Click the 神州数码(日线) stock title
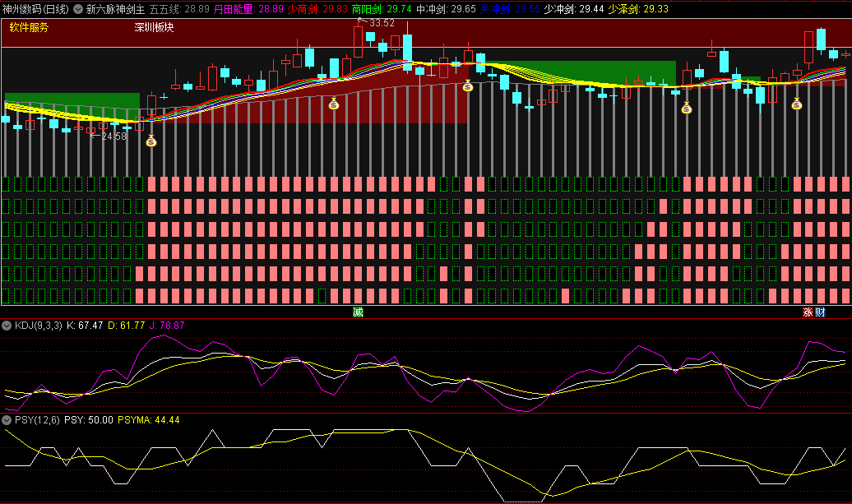This screenshot has height=504, width=852. tap(35, 9)
